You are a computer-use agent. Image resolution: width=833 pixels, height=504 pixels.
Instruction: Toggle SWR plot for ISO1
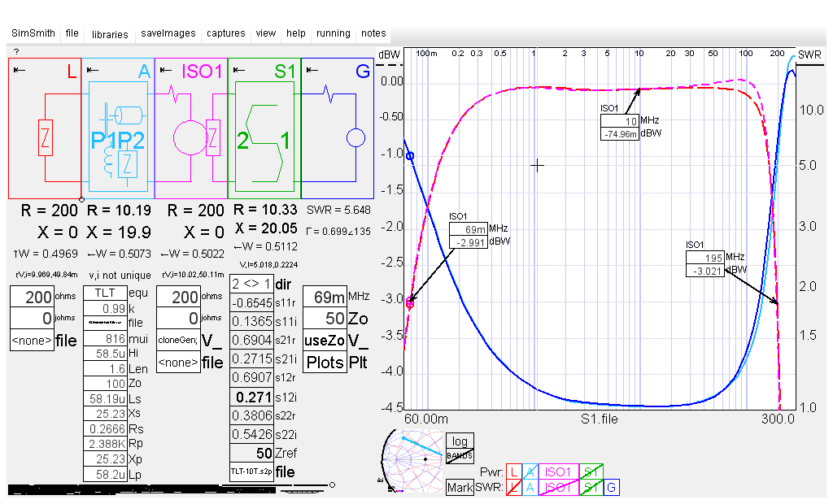pyautogui.click(x=558, y=488)
